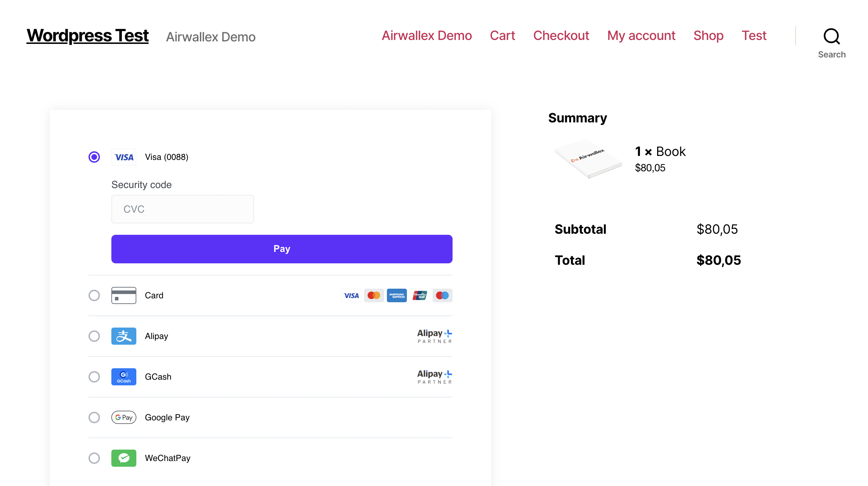The width and height of the screenshot is (868, 486).
Task: Go to My account
Action: (x=641, y=36)
